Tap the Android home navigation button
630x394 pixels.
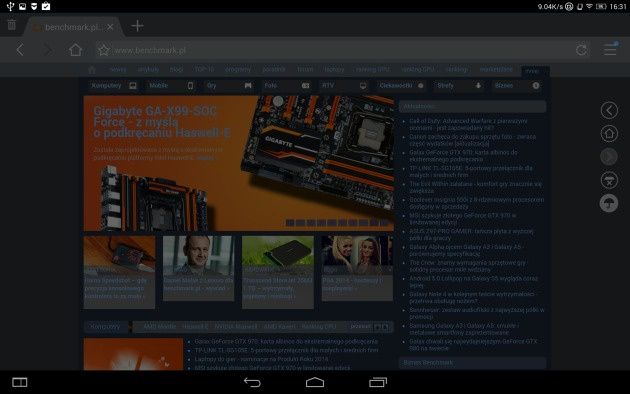(315, 382)
